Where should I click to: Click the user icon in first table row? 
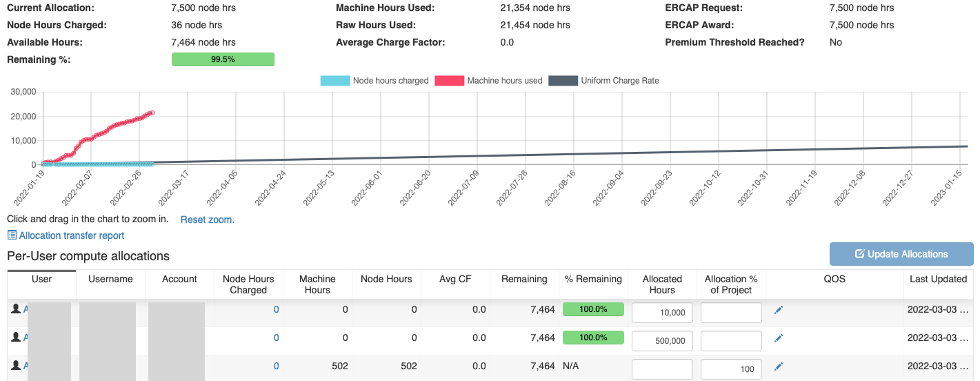[16, 309]
